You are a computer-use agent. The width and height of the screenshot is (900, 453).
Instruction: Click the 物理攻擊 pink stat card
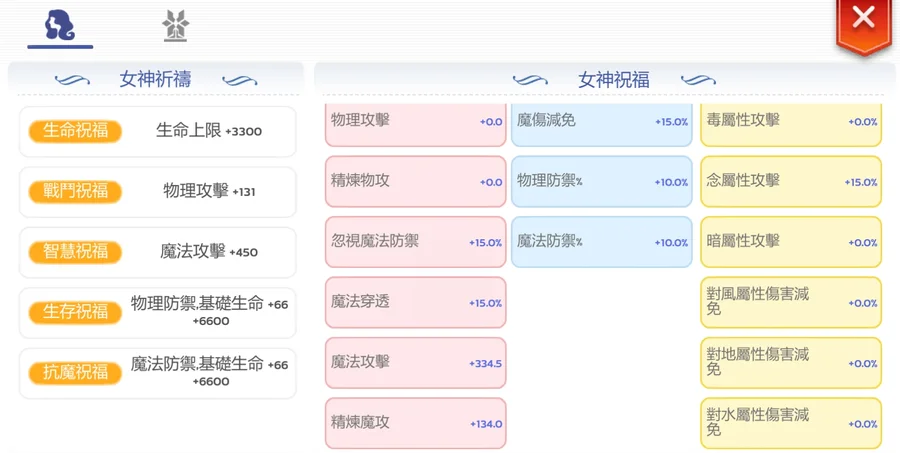click(x=415, y=122)
